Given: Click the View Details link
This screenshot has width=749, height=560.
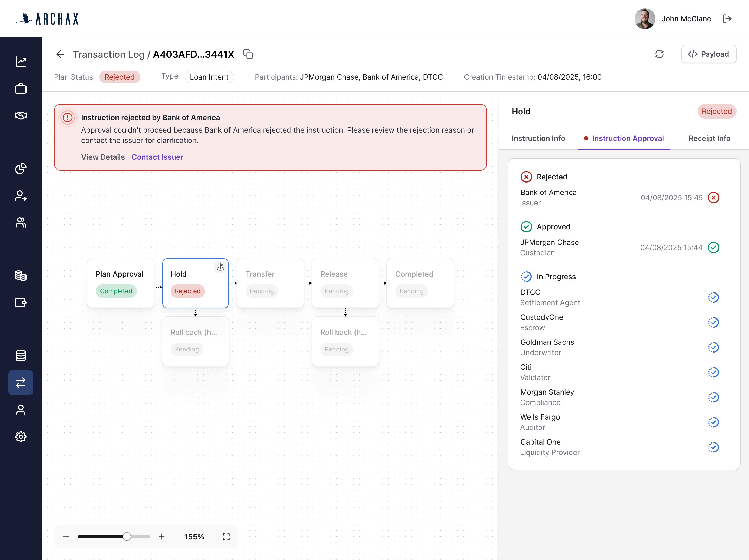Looking at the screenshot, I should 103,157.
